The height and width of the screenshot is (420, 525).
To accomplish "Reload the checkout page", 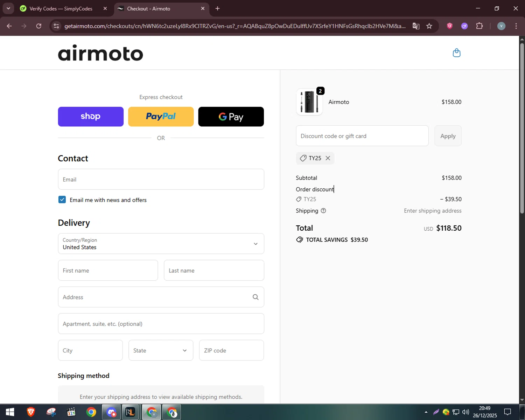I will [39, 26].
